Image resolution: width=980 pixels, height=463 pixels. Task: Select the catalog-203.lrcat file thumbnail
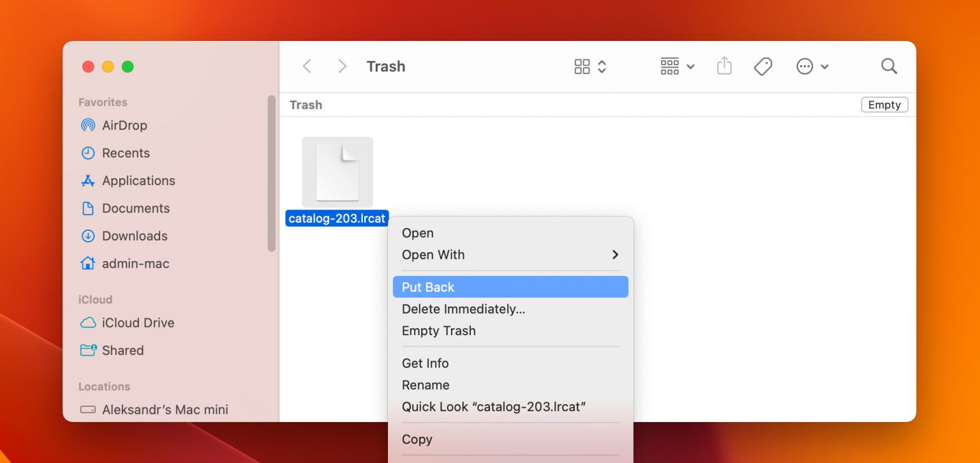338,172
